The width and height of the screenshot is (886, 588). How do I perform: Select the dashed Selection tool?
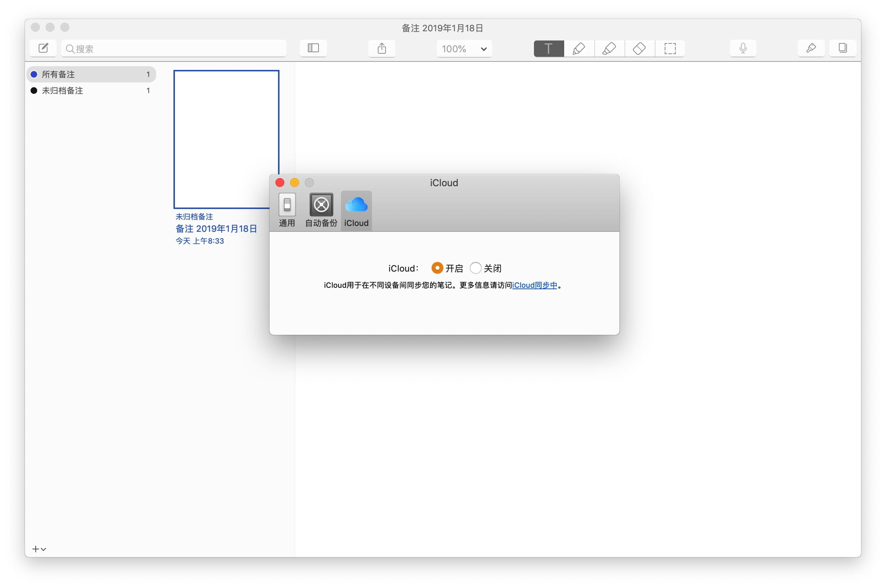point(670,49)
